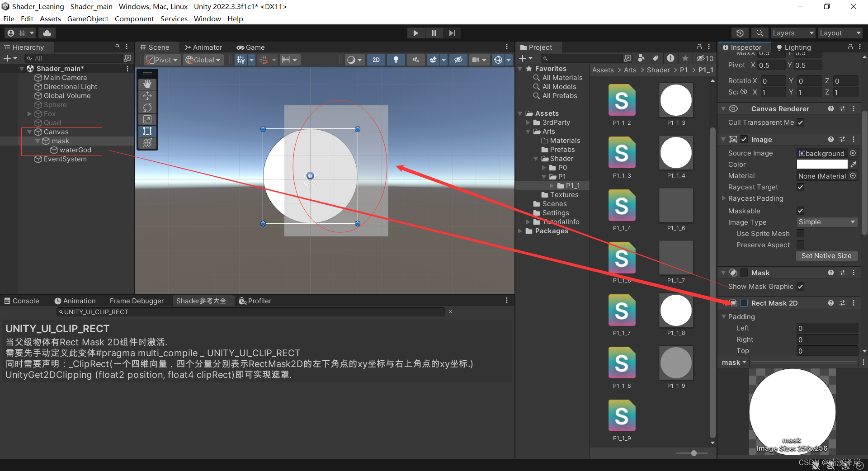Viewport: 868px width, 471px height.
Task: Click the Set Native Size button
Action: 827,256
